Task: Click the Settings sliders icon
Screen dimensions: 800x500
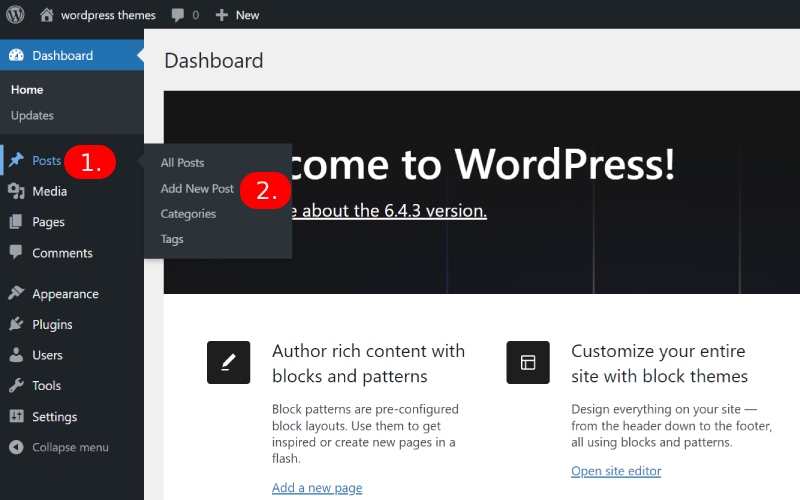Action: [16, 417]
